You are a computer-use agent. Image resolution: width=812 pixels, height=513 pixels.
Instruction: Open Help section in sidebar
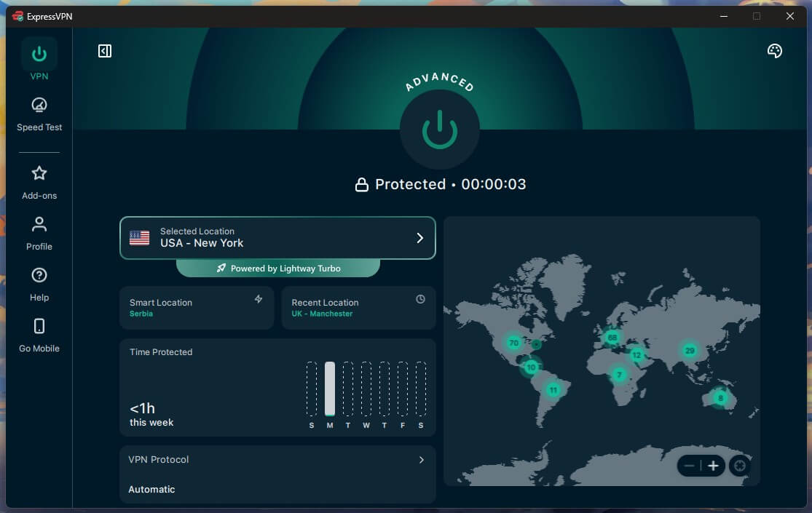[39, 285]
